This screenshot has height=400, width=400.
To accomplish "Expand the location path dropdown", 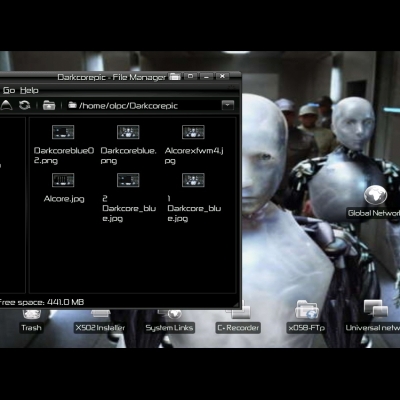I will 228,105.
